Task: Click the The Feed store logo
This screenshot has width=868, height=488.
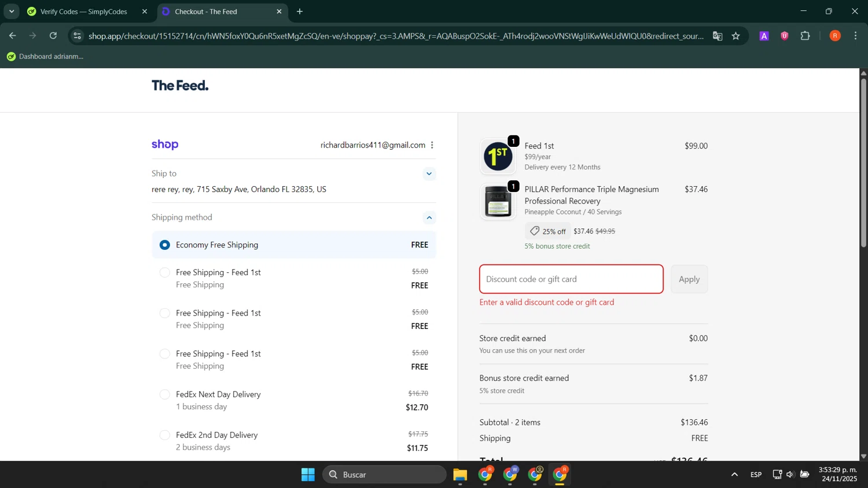Action: [180, 86]
